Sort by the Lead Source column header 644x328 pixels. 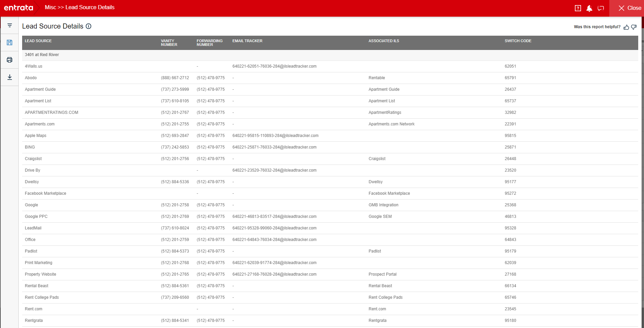(38, 41)
